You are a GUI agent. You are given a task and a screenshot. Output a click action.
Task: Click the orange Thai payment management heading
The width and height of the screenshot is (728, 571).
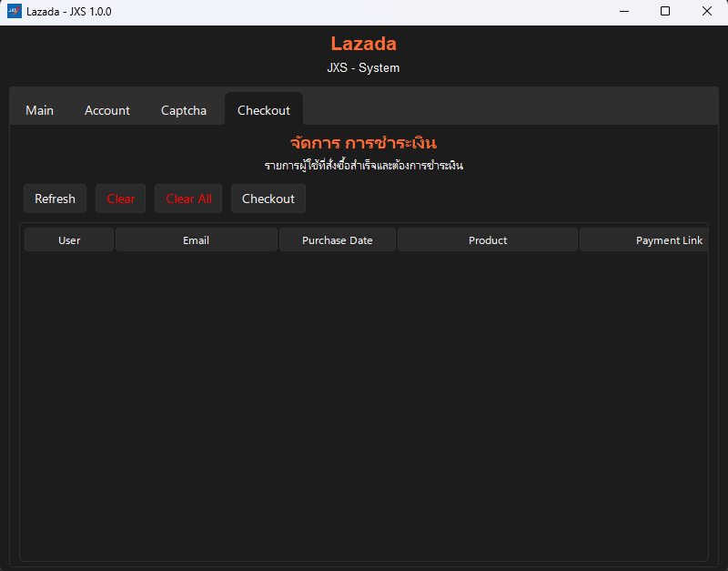[x=364, y=143]
